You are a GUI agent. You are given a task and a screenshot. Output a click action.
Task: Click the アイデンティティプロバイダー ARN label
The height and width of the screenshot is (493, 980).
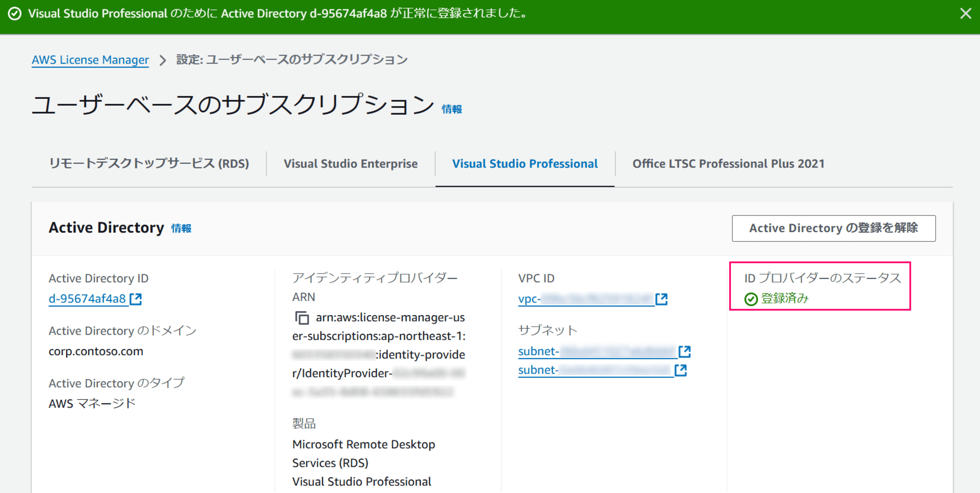click(x=375, y=288)
